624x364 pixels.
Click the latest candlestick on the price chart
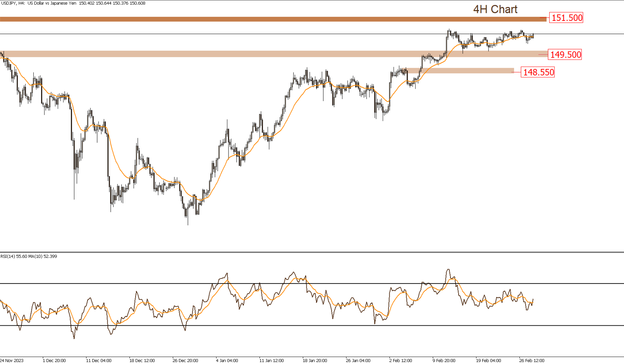pyautogui.click(x=533, y=36)
